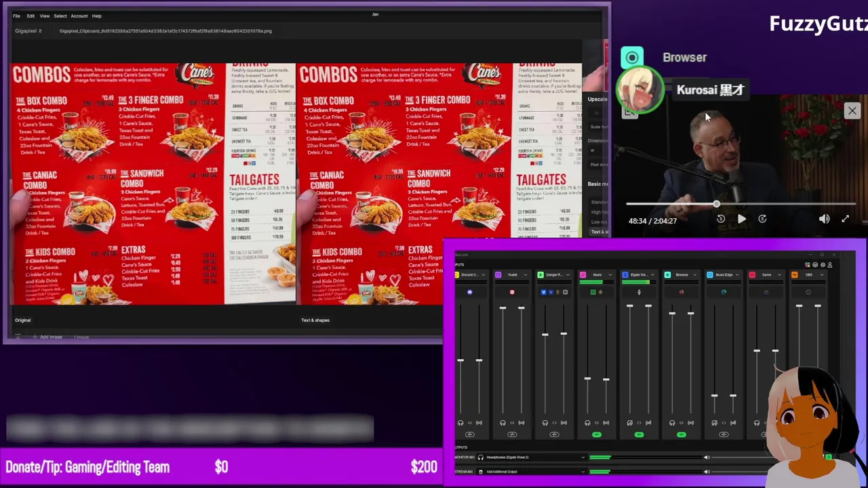Rewind the video five seconds
This screenshot has height=488, width=868.
pos(721,219)
